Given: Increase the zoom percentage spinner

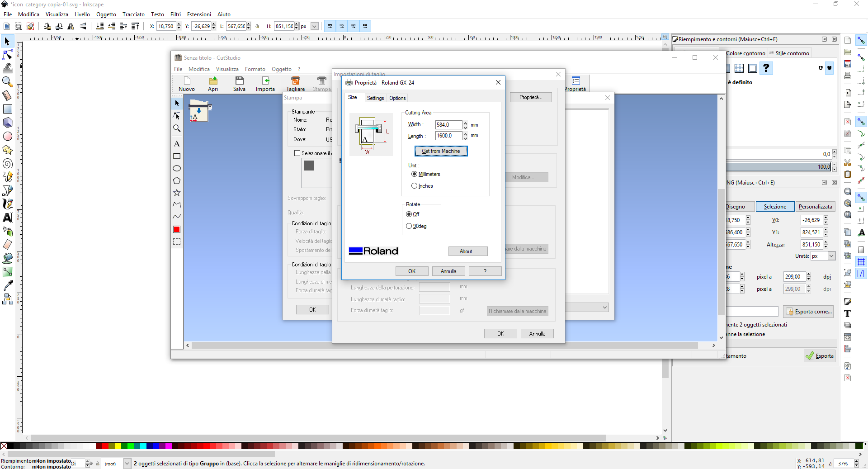Looking at the screenshot, I should click(x=856, y=461).
